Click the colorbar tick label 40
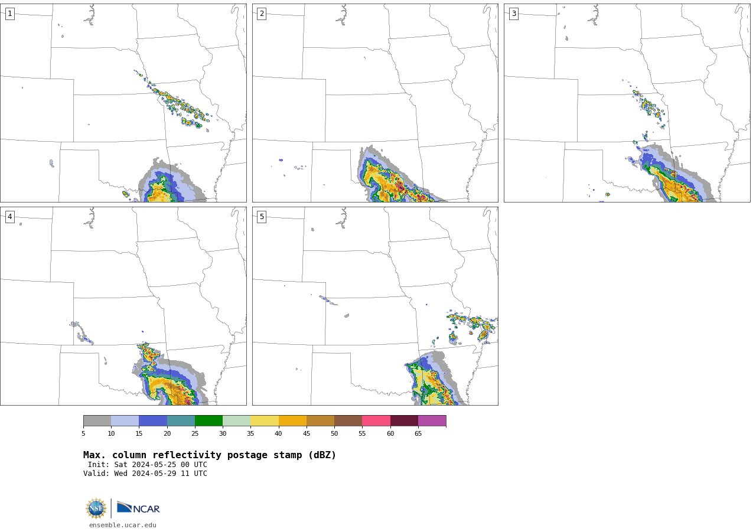 pyautogui.click(x=279, y=434)
